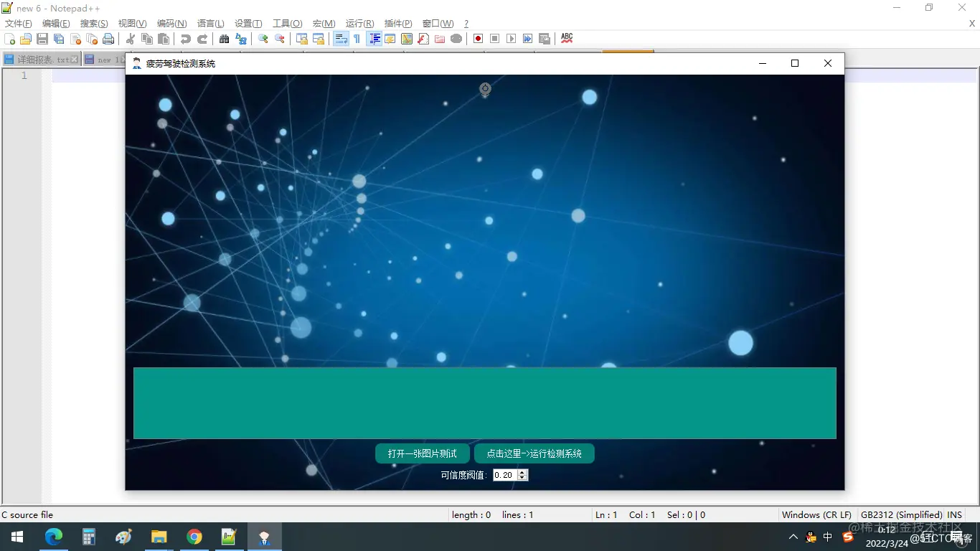This screenshot has width=980, height=551.
Task: Open the 编码(N) menu
Action: pos(172,24)
